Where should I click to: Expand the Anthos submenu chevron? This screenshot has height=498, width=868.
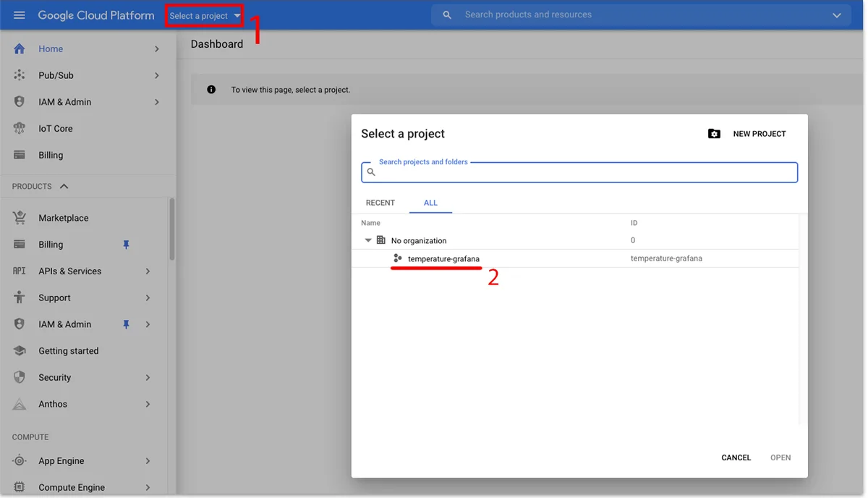[x=148, y=404]
